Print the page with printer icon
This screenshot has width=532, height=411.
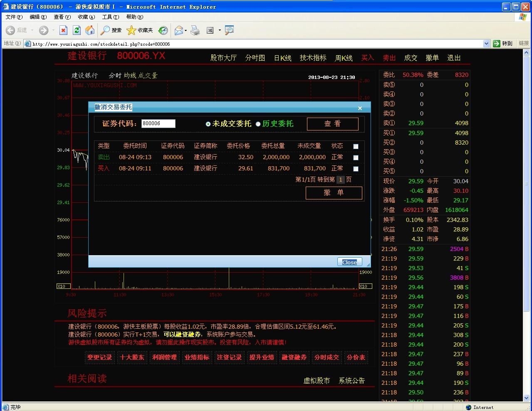pyautogui.click(x=195, y=30)
